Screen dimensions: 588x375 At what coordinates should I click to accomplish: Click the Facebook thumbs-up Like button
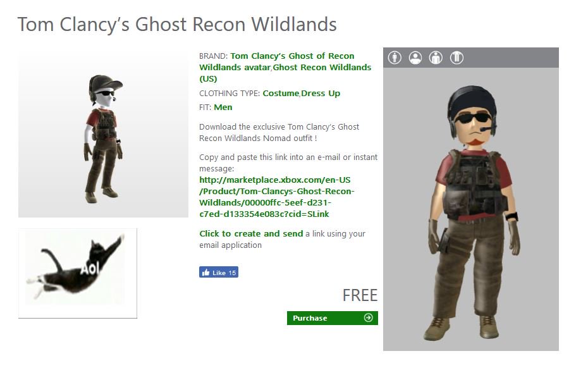point(219,273)
